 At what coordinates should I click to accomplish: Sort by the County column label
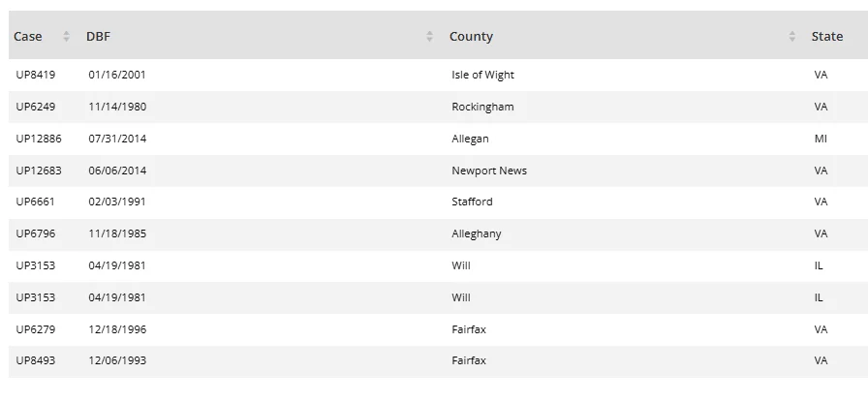coord(471,37)
